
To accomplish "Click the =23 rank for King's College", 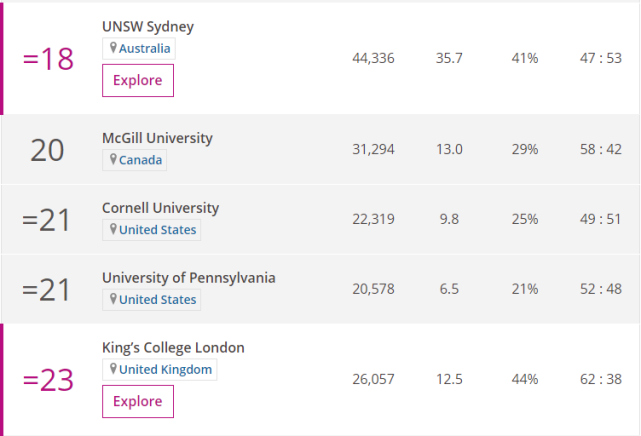I will [48, 381].
